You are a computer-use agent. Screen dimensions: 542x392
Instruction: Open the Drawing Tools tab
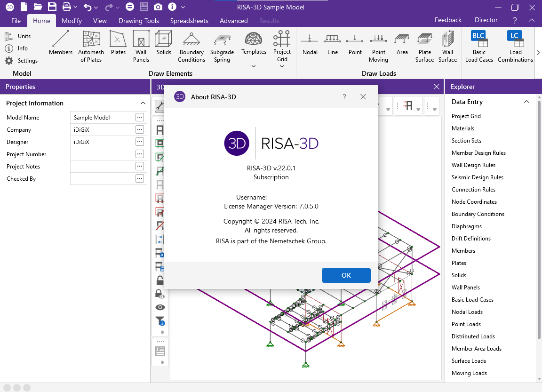coord(139,20)
